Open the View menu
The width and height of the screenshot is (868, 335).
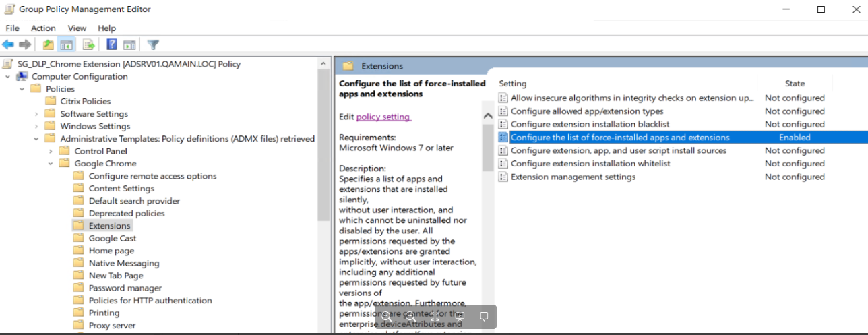click(77, 28)
